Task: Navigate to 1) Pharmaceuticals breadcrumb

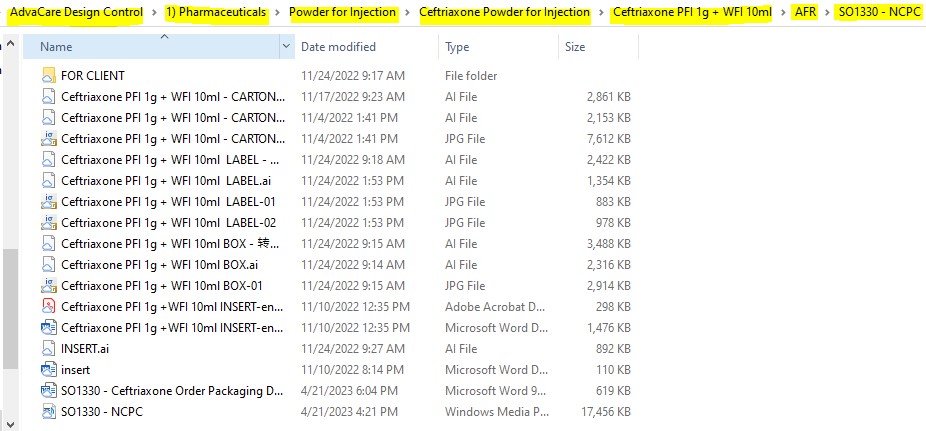Action: tap(216, 12)
